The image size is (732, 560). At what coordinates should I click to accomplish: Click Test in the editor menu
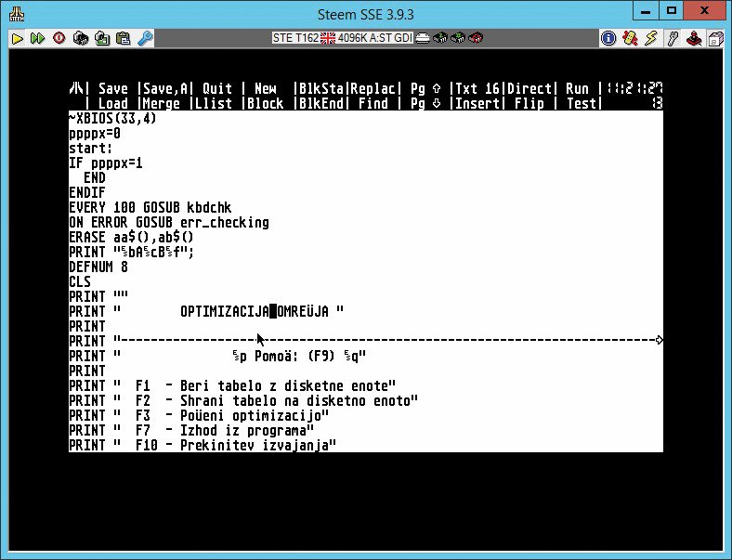tap(582, 103)
